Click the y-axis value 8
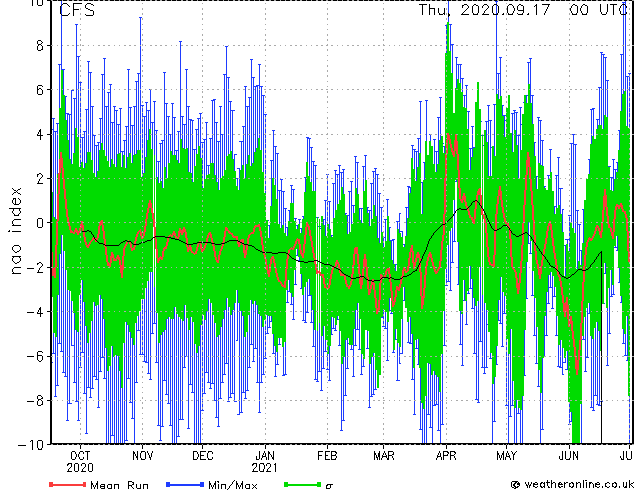The image size is (634, 490). click(x=40, y=46)
